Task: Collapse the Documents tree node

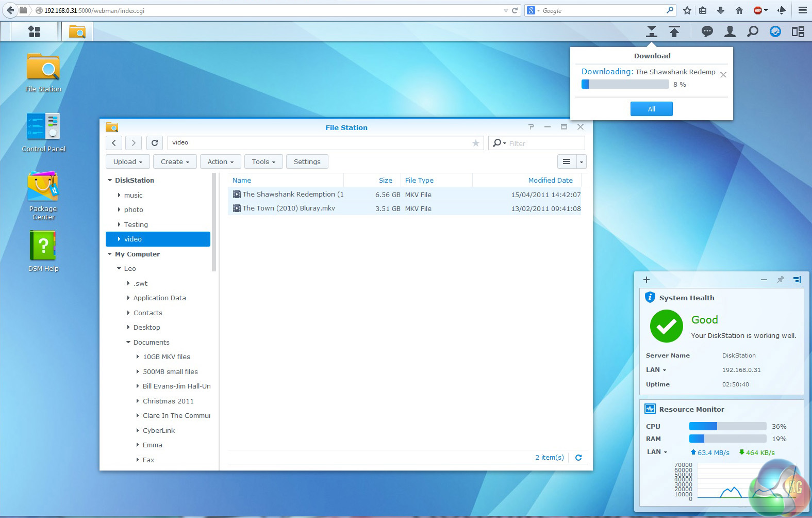Action: point(128,342)
